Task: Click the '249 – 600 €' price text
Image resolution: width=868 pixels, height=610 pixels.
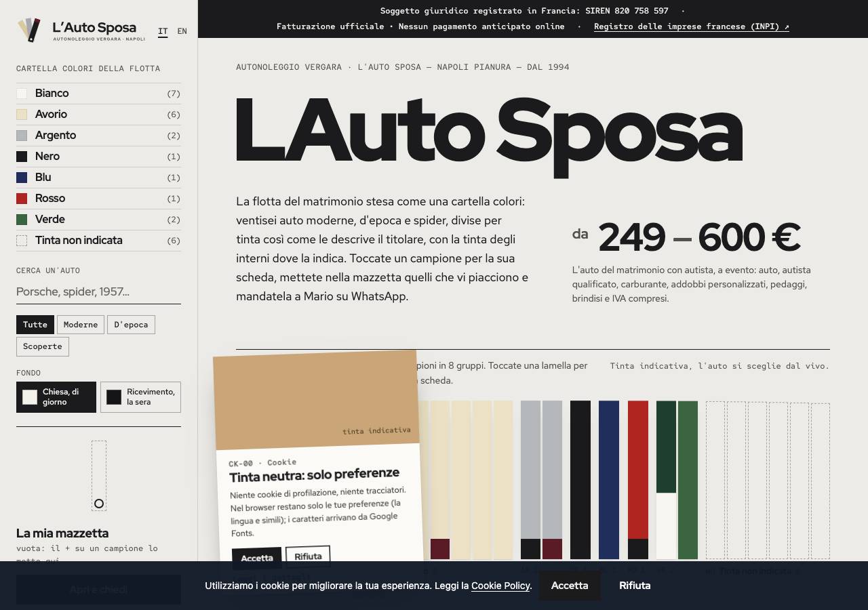Action: (x=699, y=237)
